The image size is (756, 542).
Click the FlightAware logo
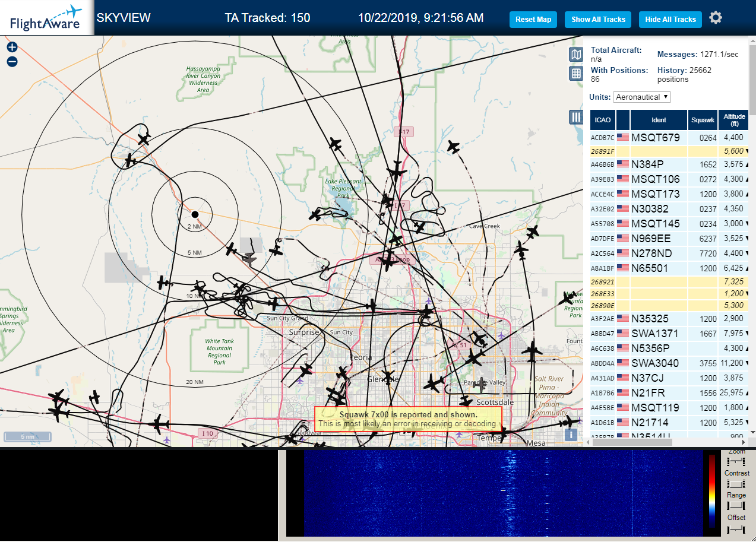coord(46,18)
